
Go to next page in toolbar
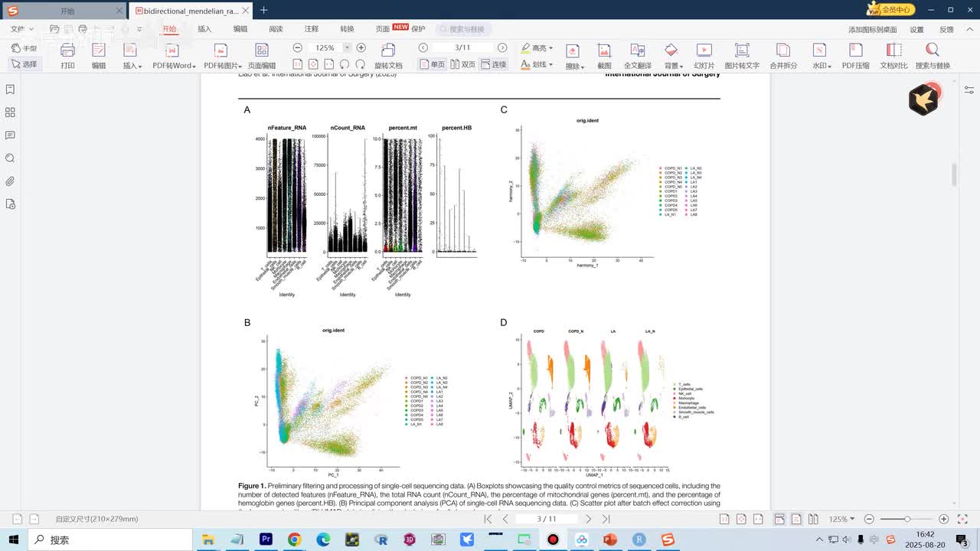[x=502, y=47]
